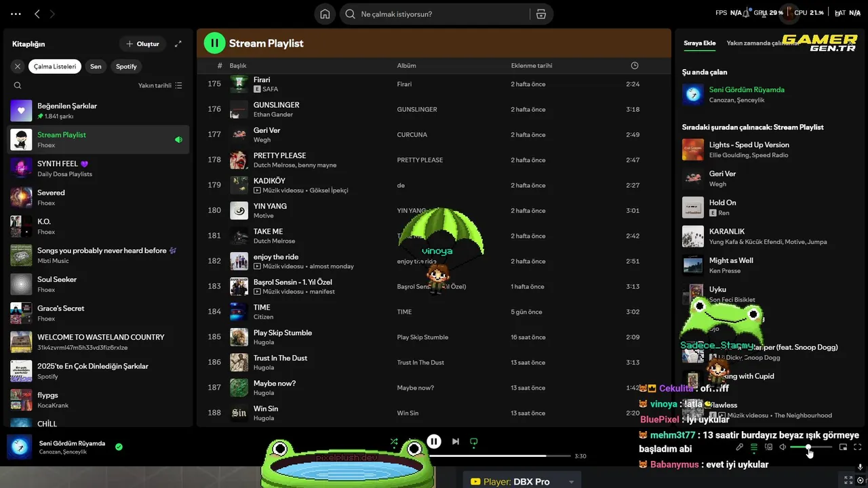Open 2025'te En Çok Dinlediğin Şarkılar

point(98,371)
